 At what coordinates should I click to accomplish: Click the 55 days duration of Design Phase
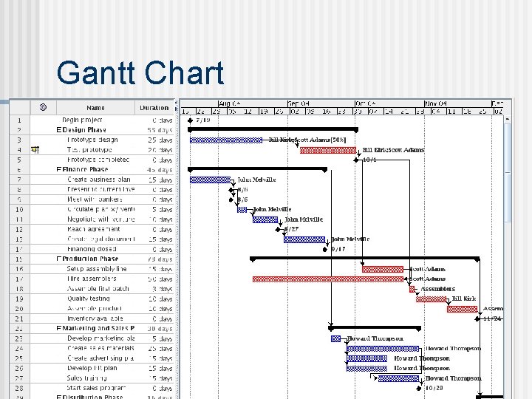[x=160, y=130]
